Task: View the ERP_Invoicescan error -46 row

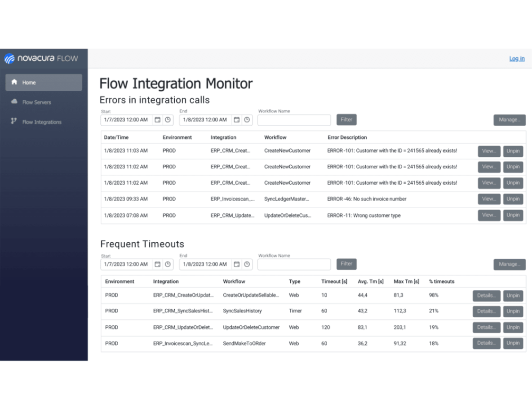Action: click(489, 199)
